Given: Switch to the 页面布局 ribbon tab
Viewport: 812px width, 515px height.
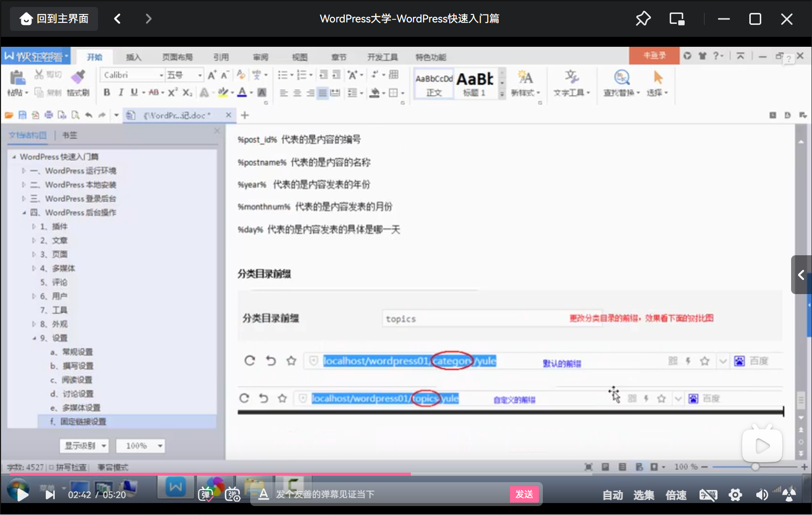Looking at the screenshot, I should point(177,57).
